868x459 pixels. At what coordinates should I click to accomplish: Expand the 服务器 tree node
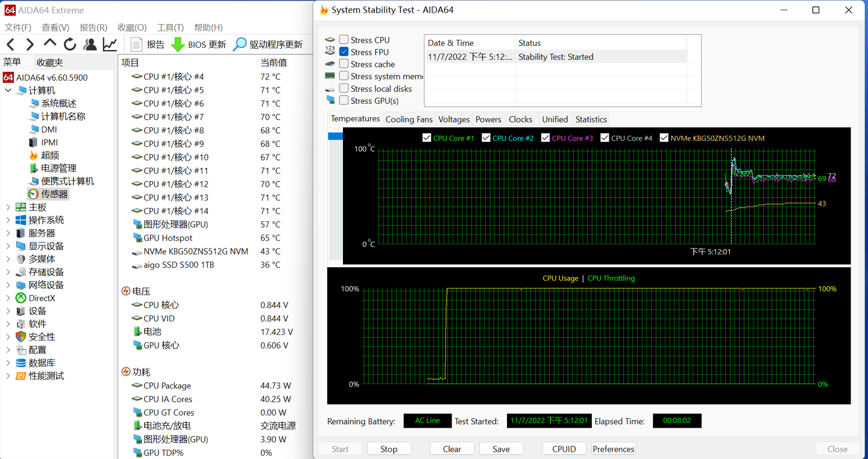[x=8, y=233]
